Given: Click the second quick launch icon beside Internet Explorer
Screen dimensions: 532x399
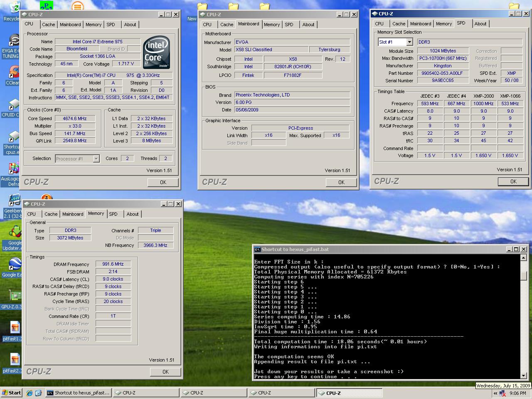Looking at the screenshot, I should click(x=38, y=393).
